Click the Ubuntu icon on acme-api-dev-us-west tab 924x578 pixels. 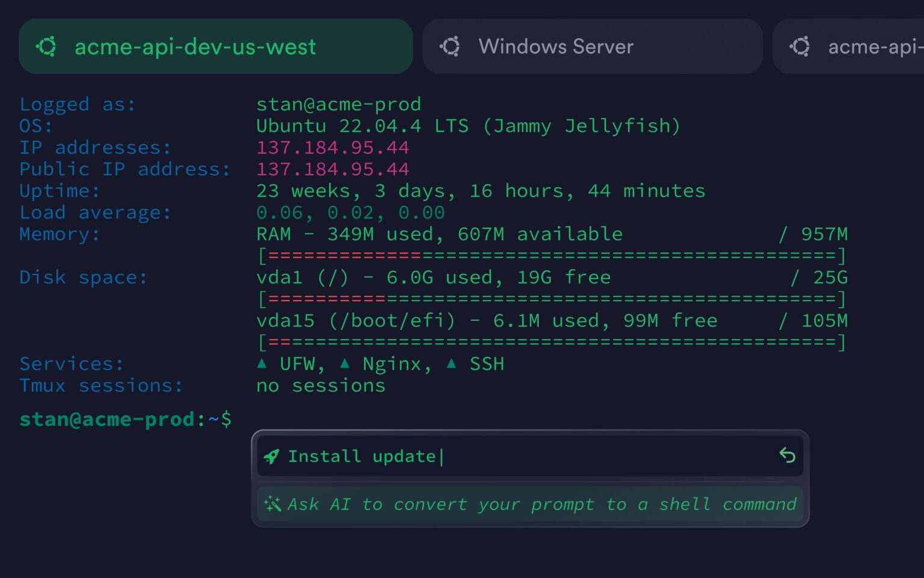pyautogui.click(x=47, y=46)
